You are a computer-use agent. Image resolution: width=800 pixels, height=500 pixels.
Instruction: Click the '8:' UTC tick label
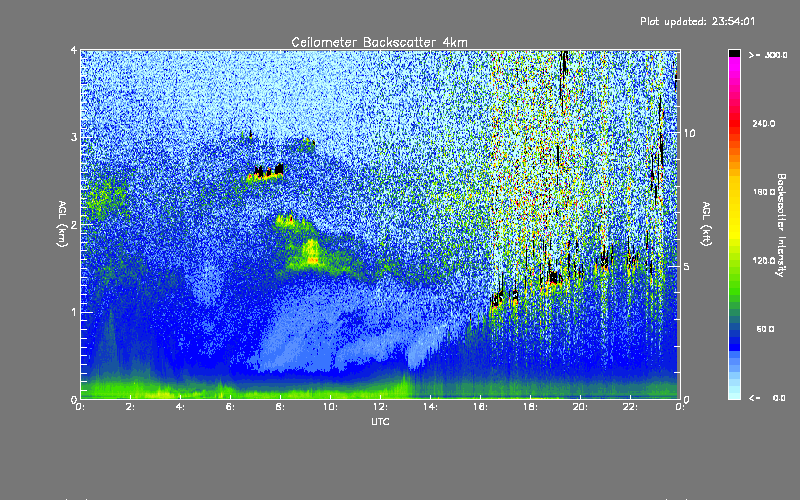click(x=280, y=407)
